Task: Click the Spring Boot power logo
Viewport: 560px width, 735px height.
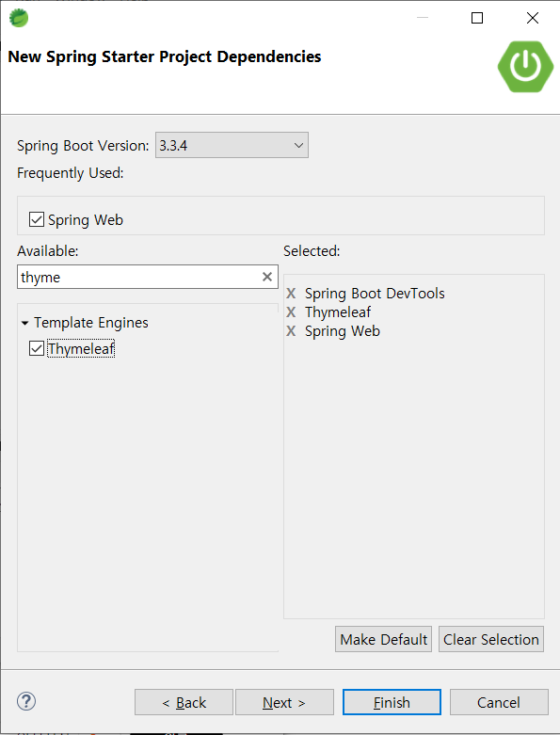Action: (x=525, y=67)
